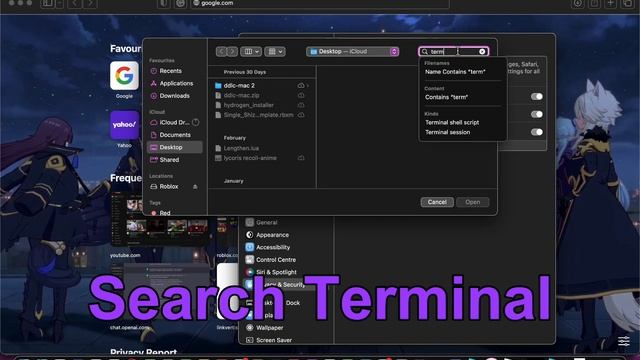This screenshot has width=640, height=360.
Task: Open the Desktop — iCloud location popup
Action: click(x=353, y=51)
